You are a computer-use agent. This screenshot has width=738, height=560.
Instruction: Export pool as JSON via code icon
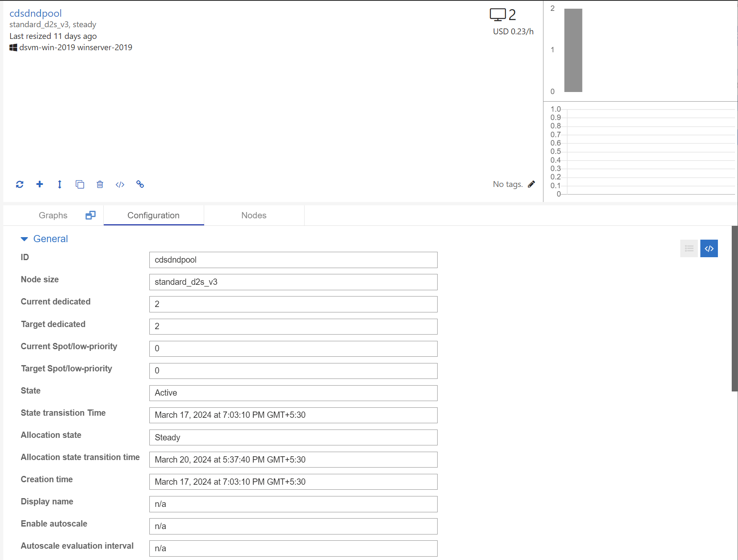(x=120, y=184)
